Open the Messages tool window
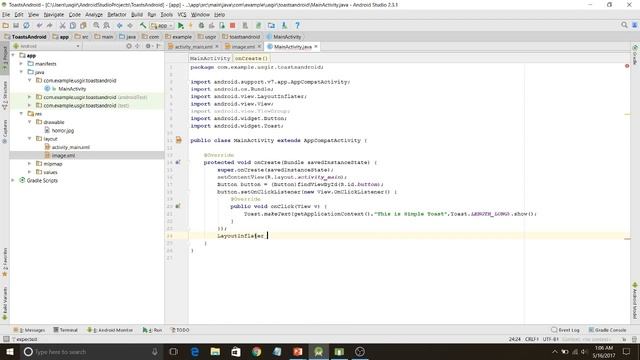 [29, 330]
